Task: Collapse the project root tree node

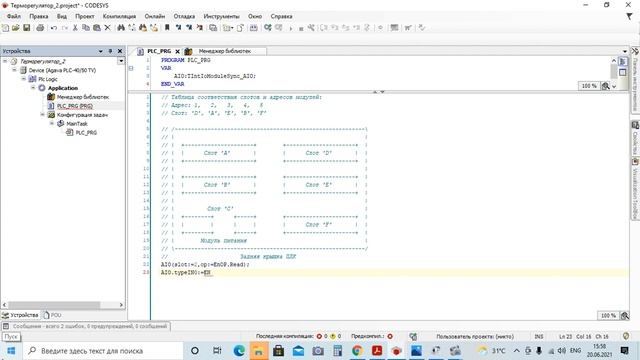Action: (5, 61)
